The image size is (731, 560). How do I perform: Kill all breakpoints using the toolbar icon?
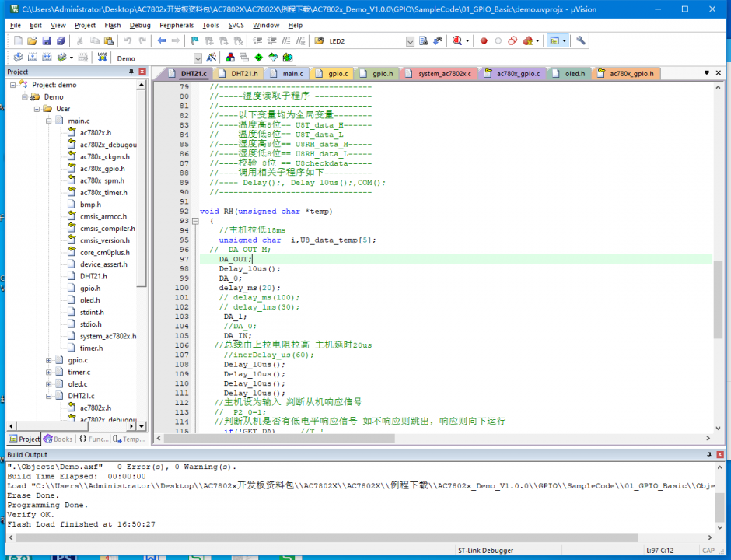pyautogui.click(x=528, y=41)
